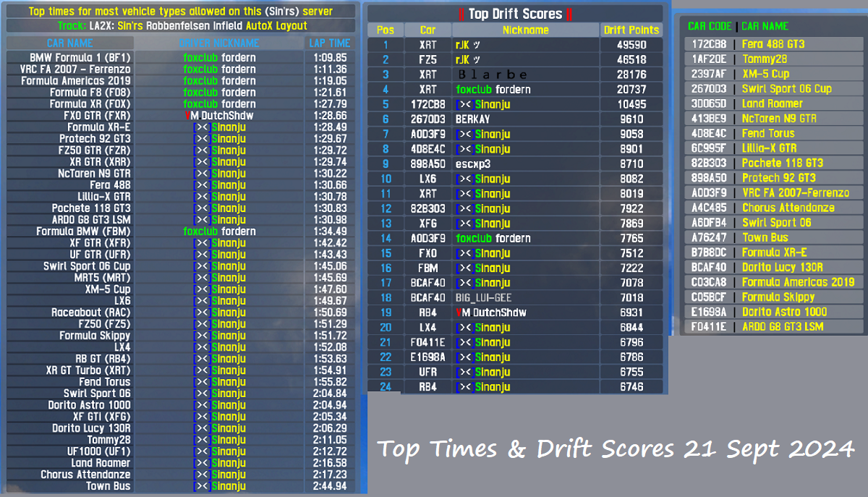
Task: Click lap time 2:44.94
Action: tap(330, 486)
